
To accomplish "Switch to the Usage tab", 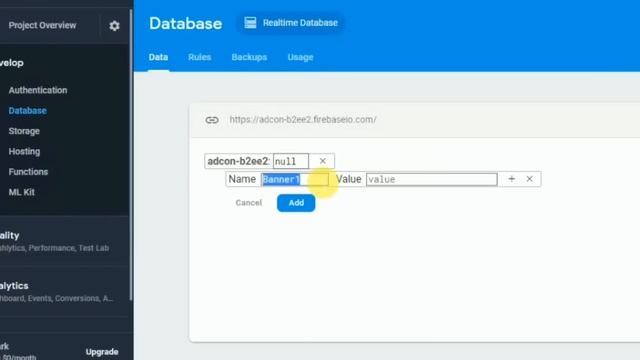I will [300, 57].
